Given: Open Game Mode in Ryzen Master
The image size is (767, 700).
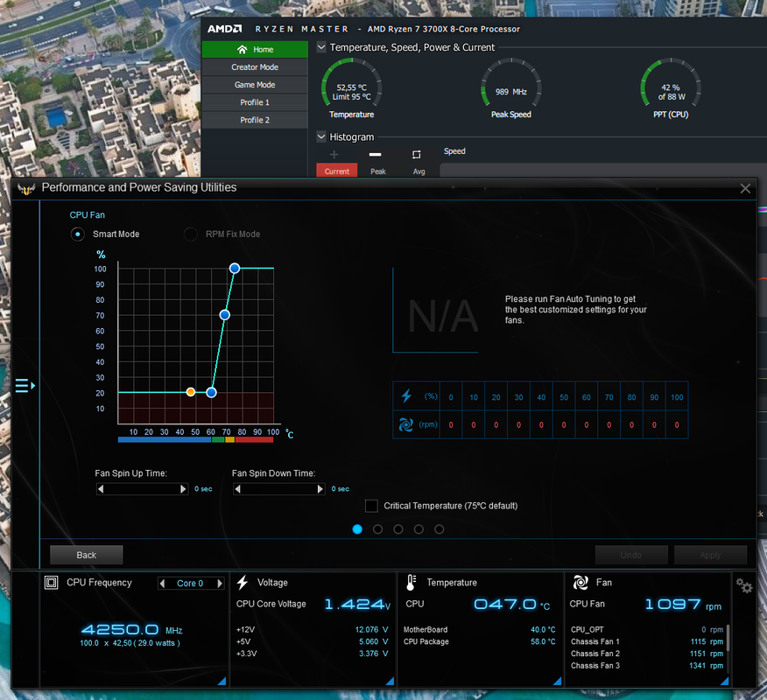Looking at the screenshot, I should pos(255,85).
